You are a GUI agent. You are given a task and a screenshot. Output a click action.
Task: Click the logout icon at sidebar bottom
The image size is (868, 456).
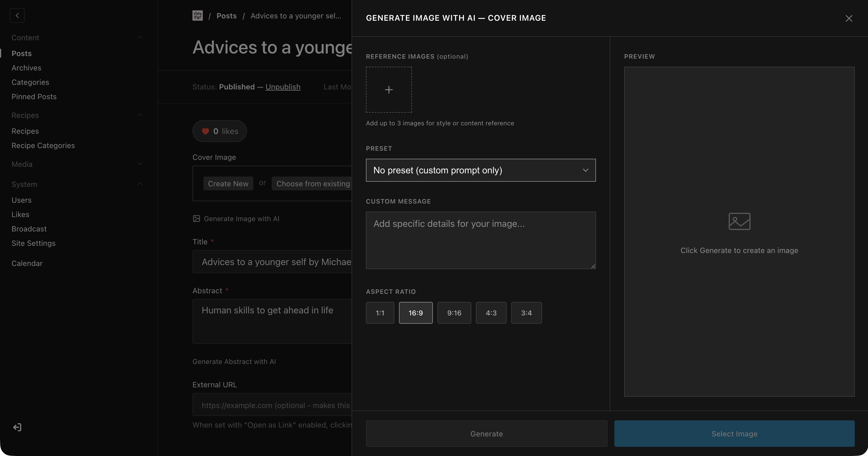(17, 427)
